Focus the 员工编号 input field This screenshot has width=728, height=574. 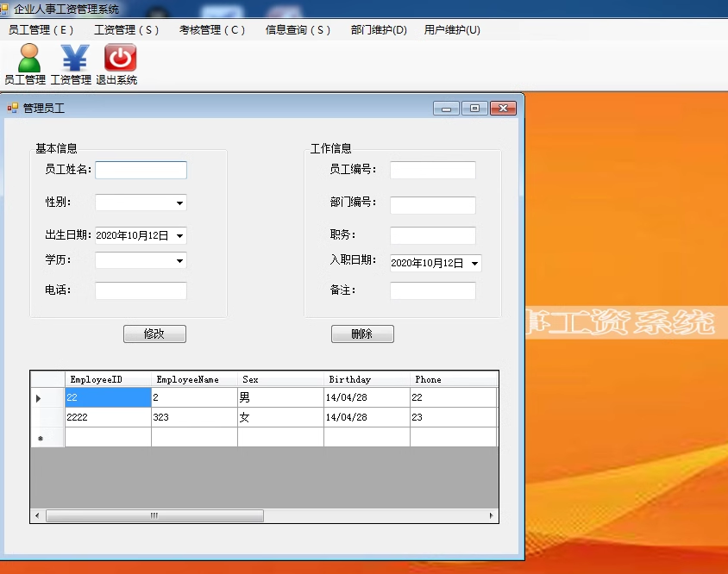click(x=433, y=171)
